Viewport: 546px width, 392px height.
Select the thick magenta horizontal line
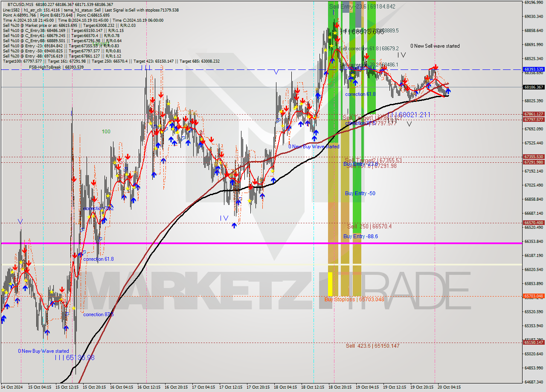coord(261,243)
